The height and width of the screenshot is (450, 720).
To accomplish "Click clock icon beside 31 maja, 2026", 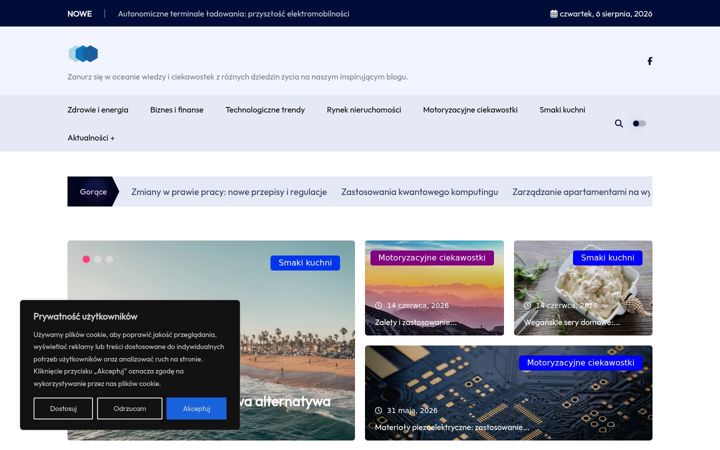I will 378,411.
